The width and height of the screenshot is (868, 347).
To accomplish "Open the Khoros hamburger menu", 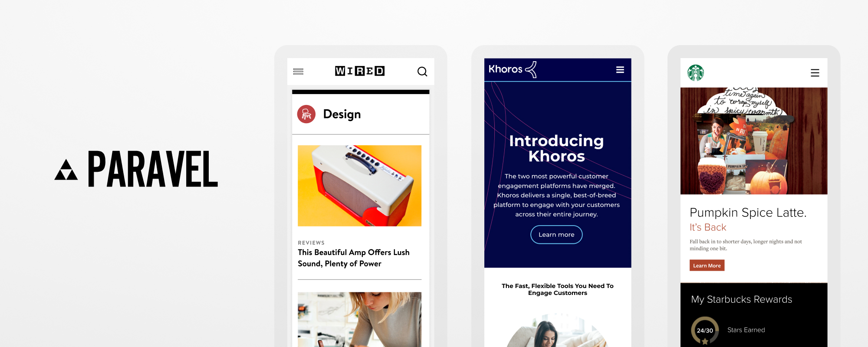I will [620, 70].
